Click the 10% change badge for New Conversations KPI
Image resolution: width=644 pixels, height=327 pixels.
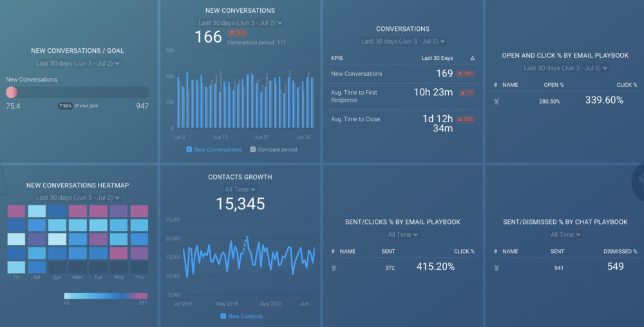tap(466, 74)
